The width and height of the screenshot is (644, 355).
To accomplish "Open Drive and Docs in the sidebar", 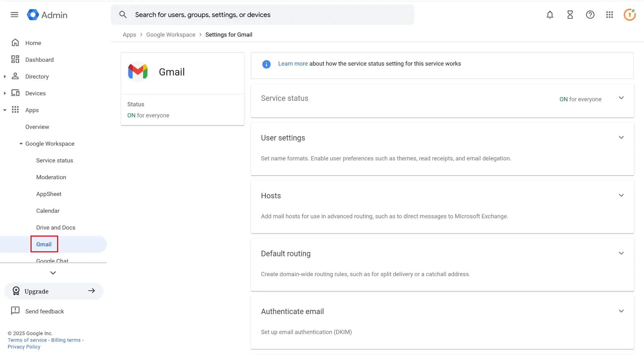I will pos(56,227).
